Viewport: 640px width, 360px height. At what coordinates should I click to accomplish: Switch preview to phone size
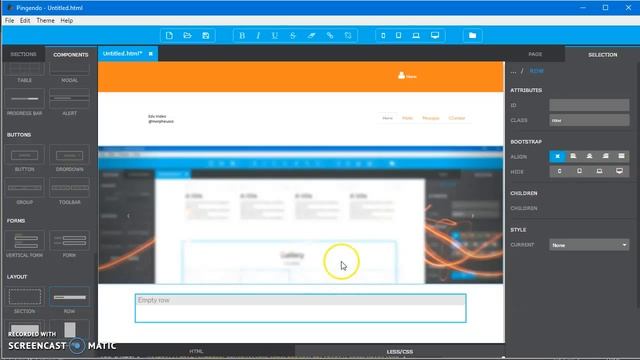(383, 36)
